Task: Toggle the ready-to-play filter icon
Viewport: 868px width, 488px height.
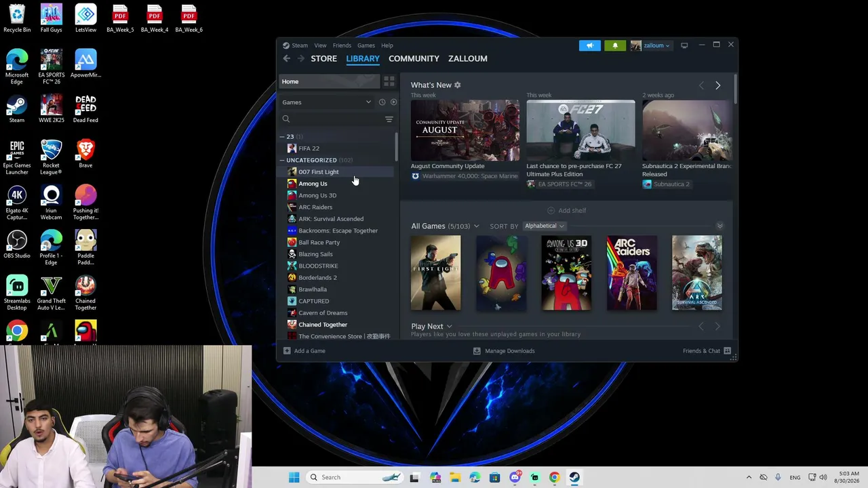Action: coord(393,102)
